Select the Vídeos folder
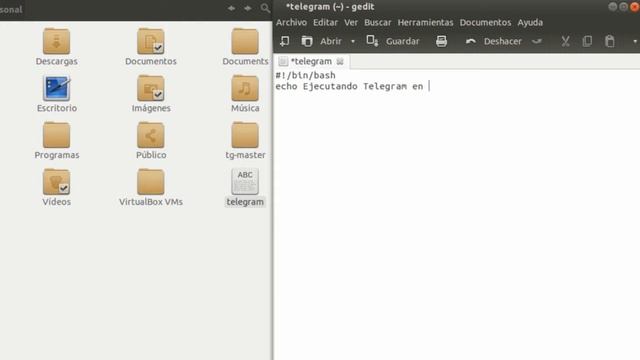The width and height of the screenshot is (640, 360). (x=56, y=187)
